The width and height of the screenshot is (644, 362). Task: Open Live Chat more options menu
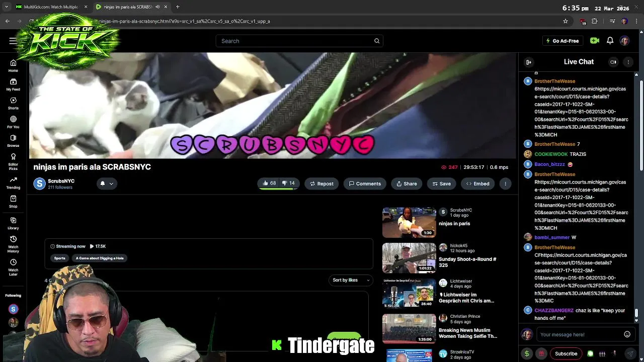628,62
